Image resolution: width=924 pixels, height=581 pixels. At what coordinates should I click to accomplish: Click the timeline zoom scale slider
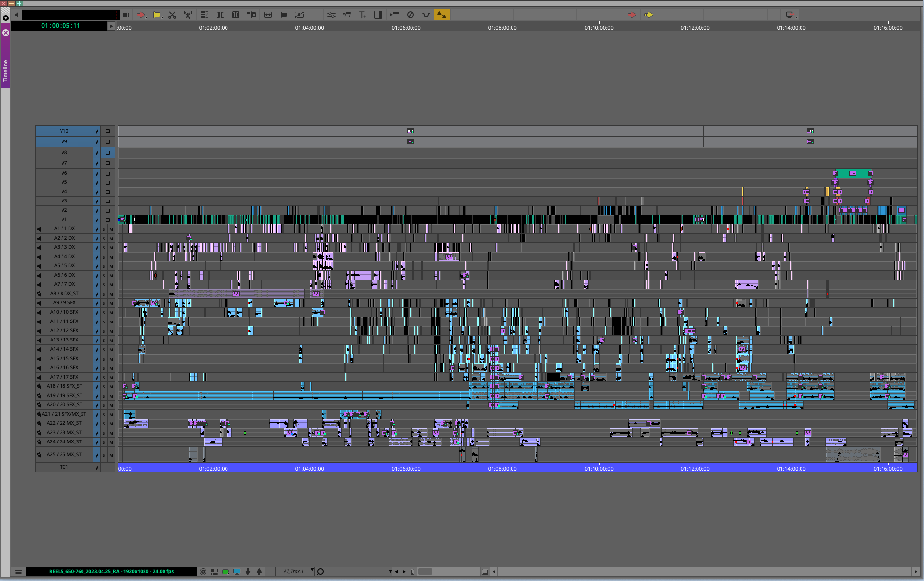(x=425, y=571)
